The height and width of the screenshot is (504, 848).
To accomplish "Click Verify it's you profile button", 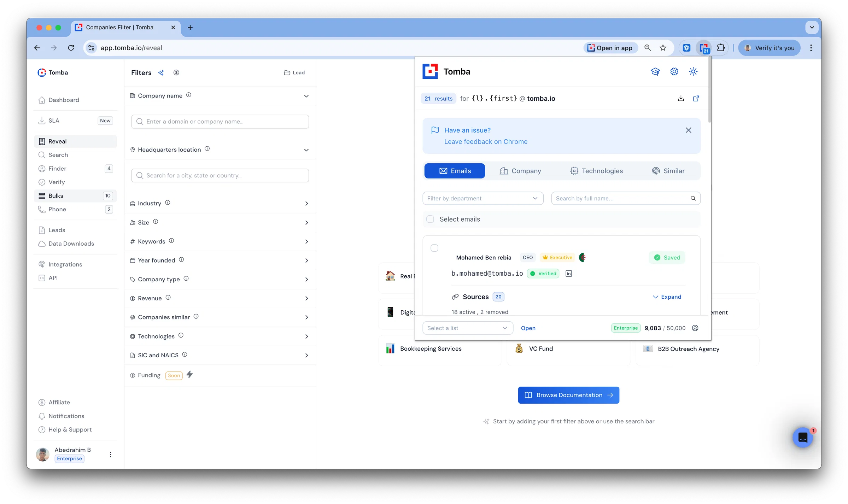I will point(769,48).
